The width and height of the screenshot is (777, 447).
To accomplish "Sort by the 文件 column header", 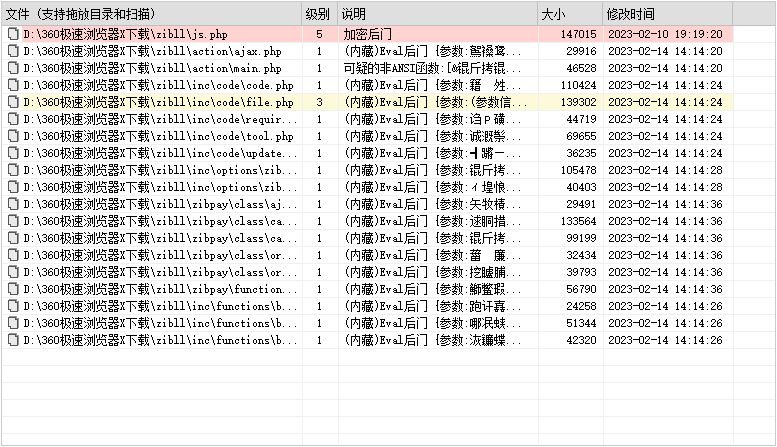I will (x=152, y=14).
